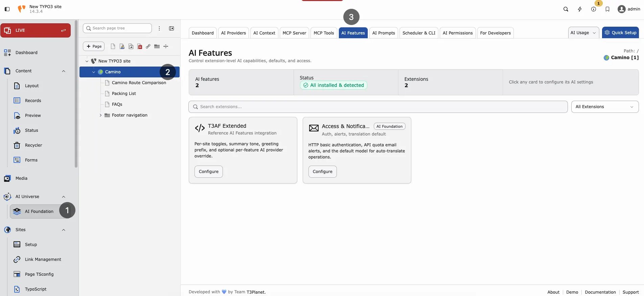Open the AI Usage dropdown
This screenshot has height=296, width=644.
click(x=583, y=33)
